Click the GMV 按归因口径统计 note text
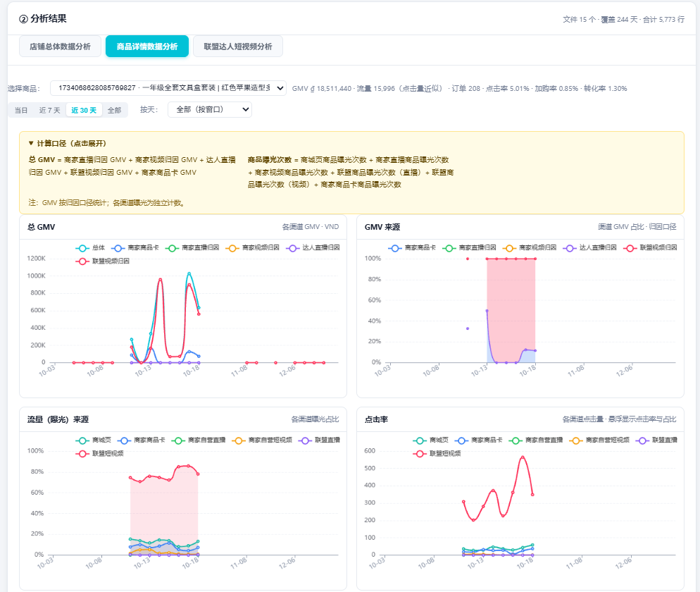700x592 pixels. point(107,203)
